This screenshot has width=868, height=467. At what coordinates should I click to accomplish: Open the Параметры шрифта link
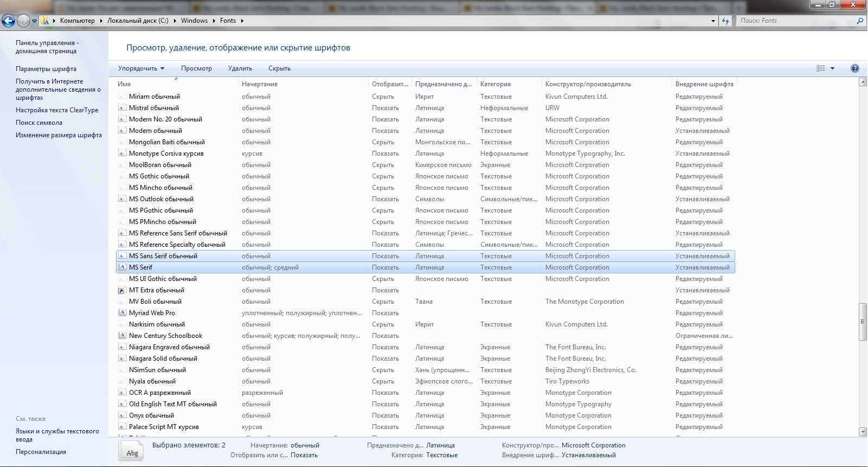pyautogui.click(x=46, y=69)
